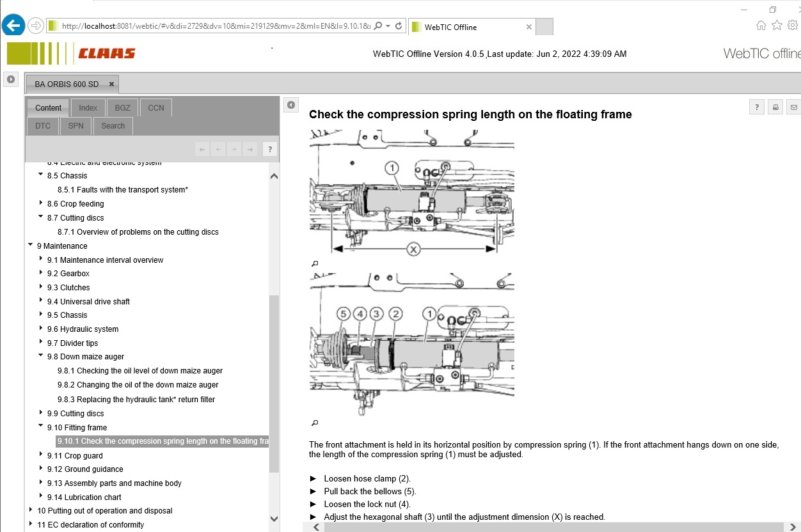Close the BA ORBIS 600 SD document tab
The image size is (801, 532).
[x=111, y=84]
